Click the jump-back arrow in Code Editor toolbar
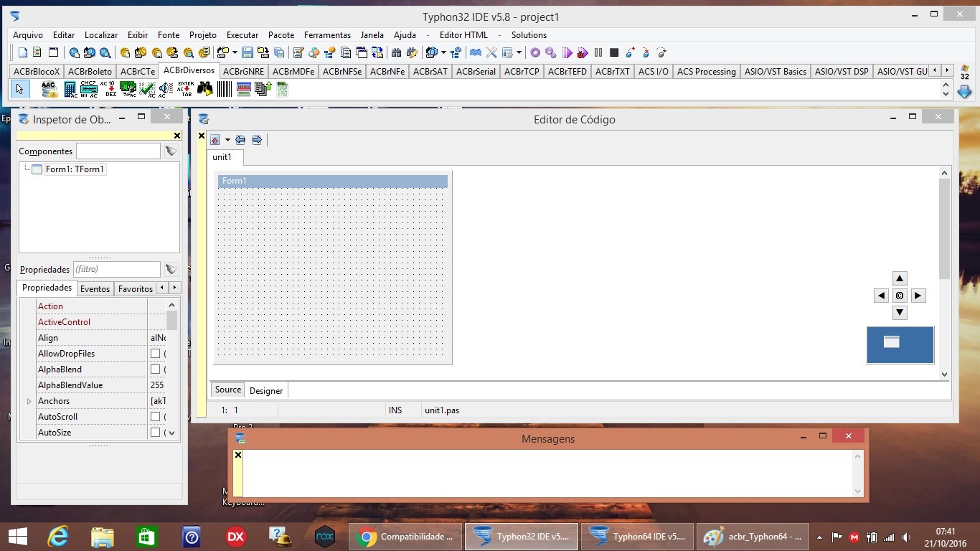This screenshot has width=980, height=551. (240, 140)
